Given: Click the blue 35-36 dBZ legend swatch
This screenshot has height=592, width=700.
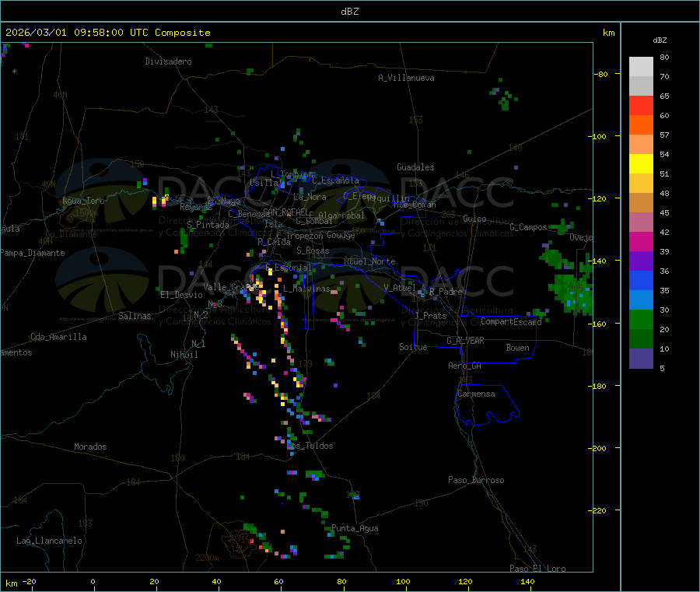Looking at the screenshot, I should pos(641,280).
